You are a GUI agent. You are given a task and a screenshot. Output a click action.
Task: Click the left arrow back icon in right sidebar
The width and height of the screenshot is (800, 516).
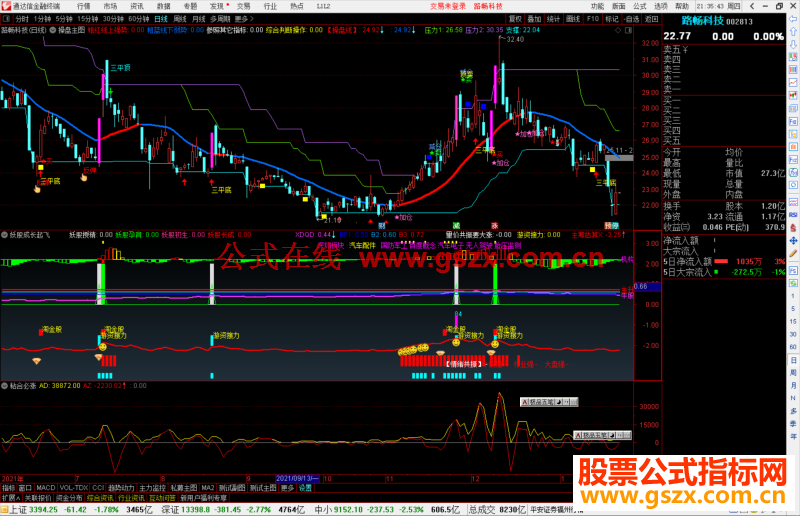(x=793, y=19)
